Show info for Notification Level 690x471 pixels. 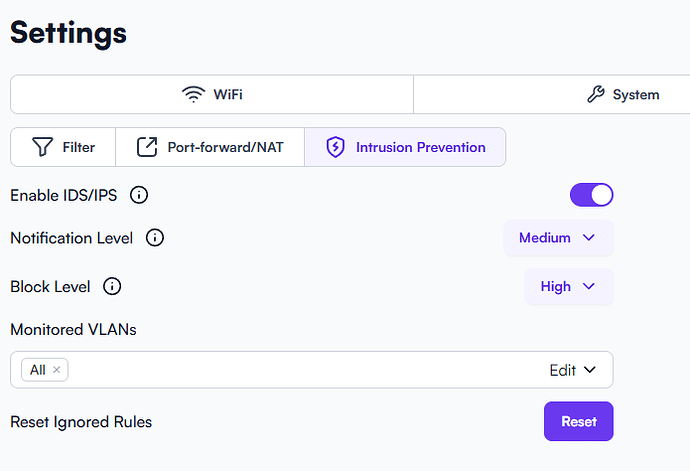coord(155,238)
